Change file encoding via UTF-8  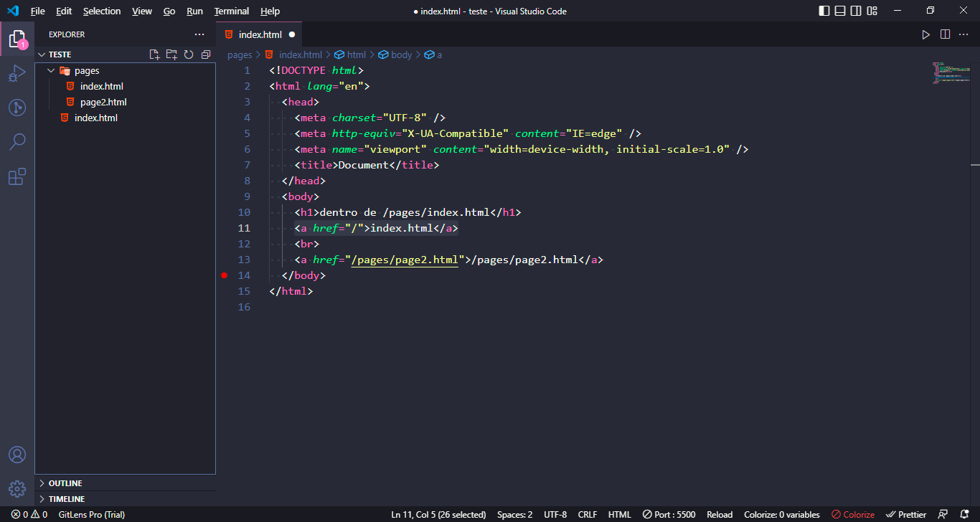point(555,514)
